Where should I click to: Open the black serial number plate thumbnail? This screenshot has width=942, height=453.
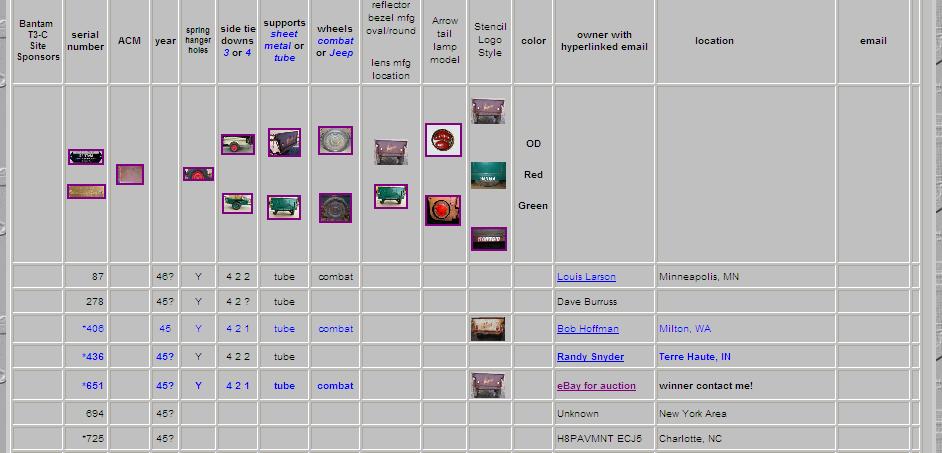coord(86,157)
